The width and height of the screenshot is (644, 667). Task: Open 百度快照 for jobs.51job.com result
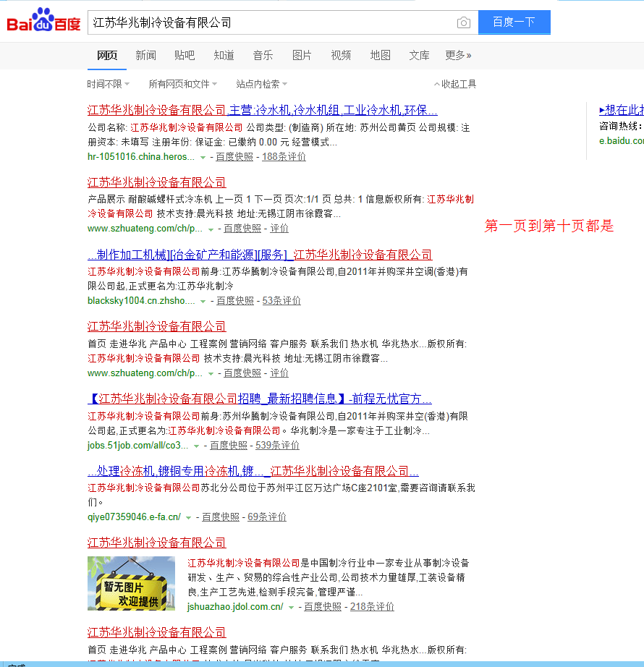(229, 446)
